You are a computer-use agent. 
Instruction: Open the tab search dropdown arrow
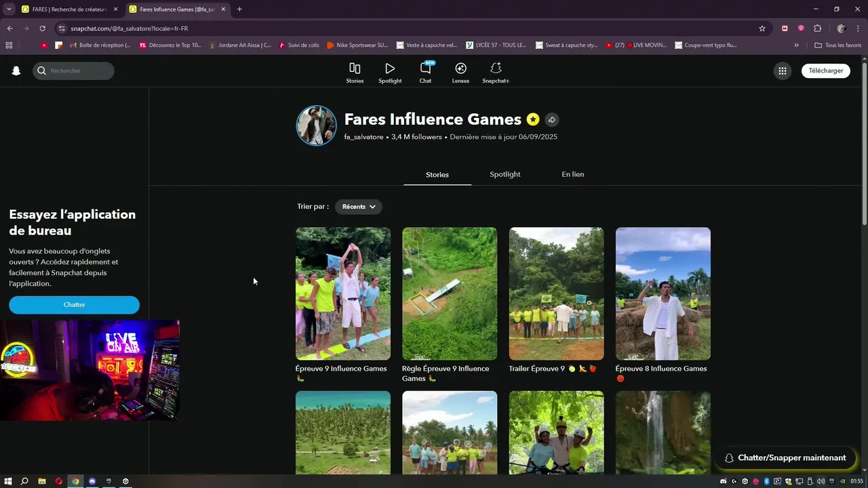tap(9, 9)
